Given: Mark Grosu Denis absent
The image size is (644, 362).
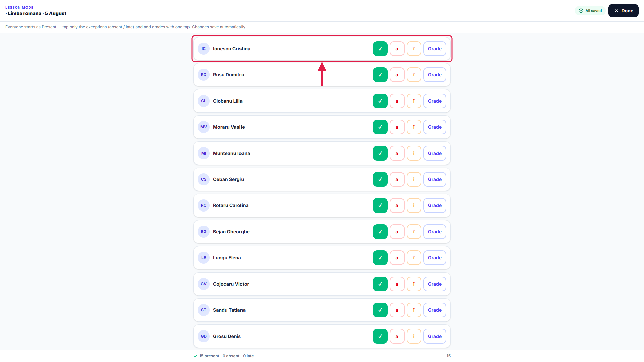Looking at the screenshot, I should click(397, 336).
